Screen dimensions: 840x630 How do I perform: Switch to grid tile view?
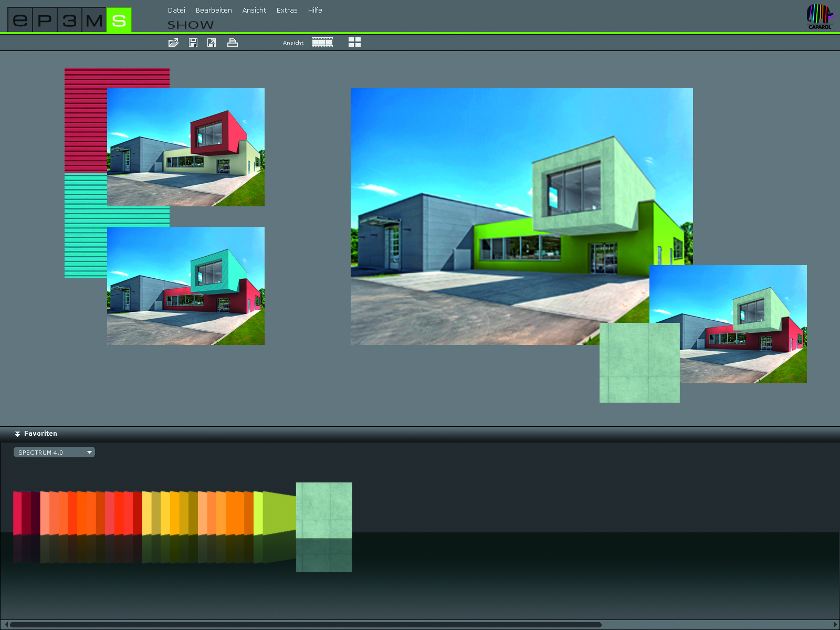pyautogui.click(x=354, y=43)
